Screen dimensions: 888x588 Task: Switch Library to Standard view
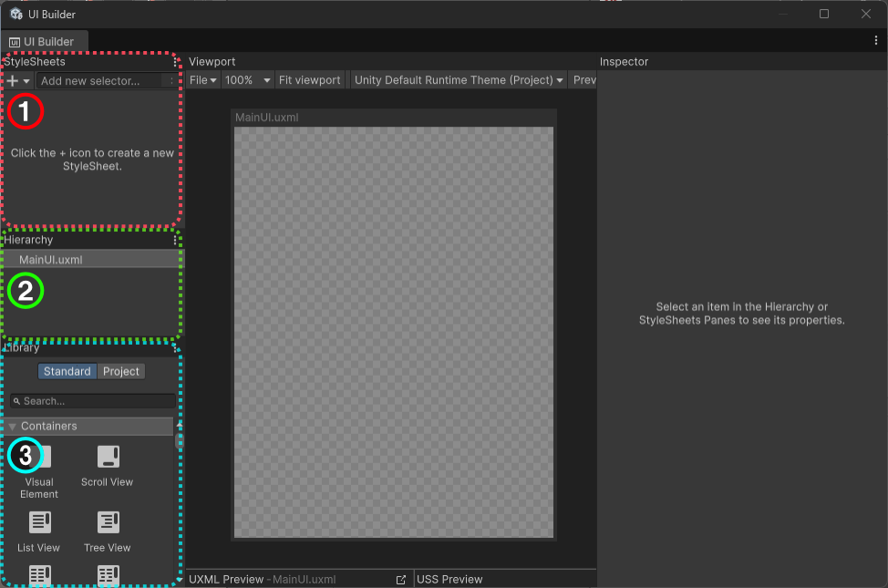click(67, 371)
